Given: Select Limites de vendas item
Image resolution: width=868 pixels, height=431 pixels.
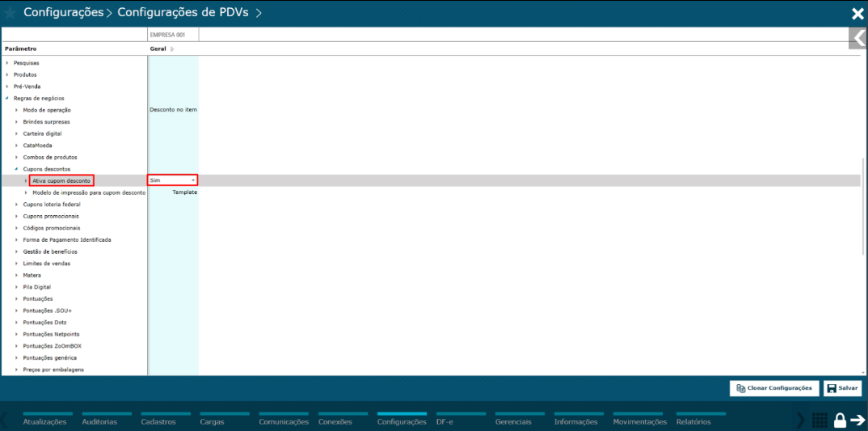Looking at the screenshot, I should coord(47,263).
